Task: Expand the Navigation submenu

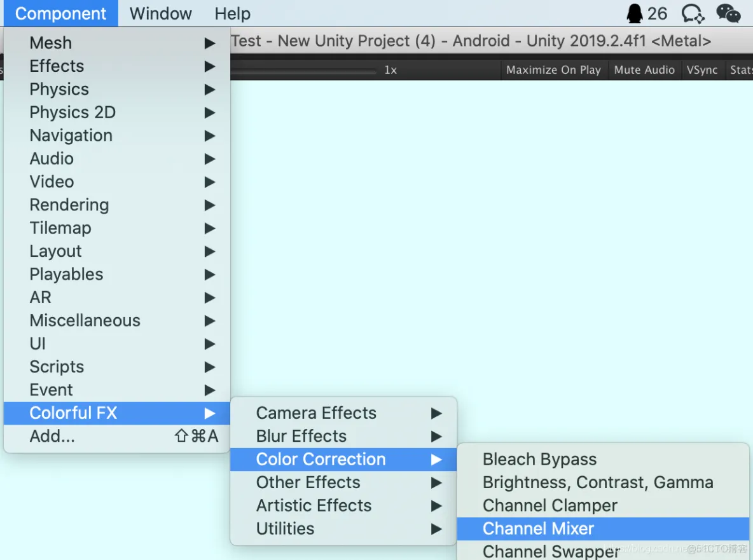Action: (116, 135)
